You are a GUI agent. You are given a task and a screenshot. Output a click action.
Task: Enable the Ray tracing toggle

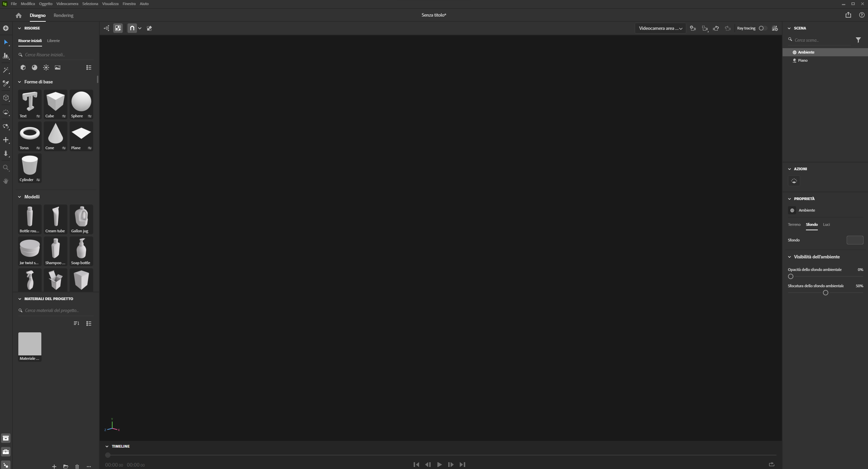pyautogui.click(x=763, y=28)
